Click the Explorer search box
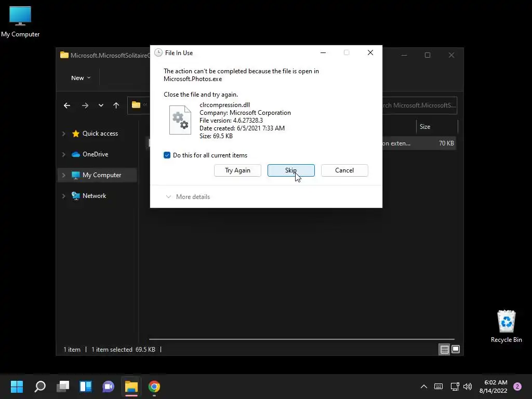This screenshot has width=532, height=399. (x=420, y=105)
